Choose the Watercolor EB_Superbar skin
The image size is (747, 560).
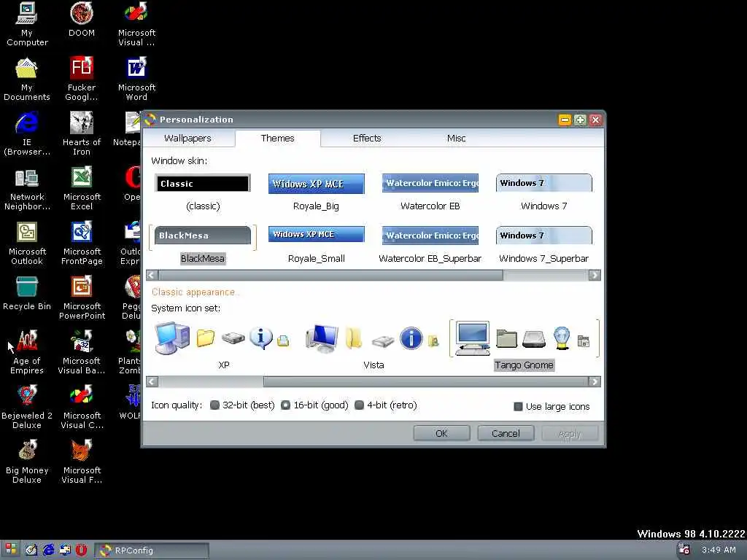(430, 245)
